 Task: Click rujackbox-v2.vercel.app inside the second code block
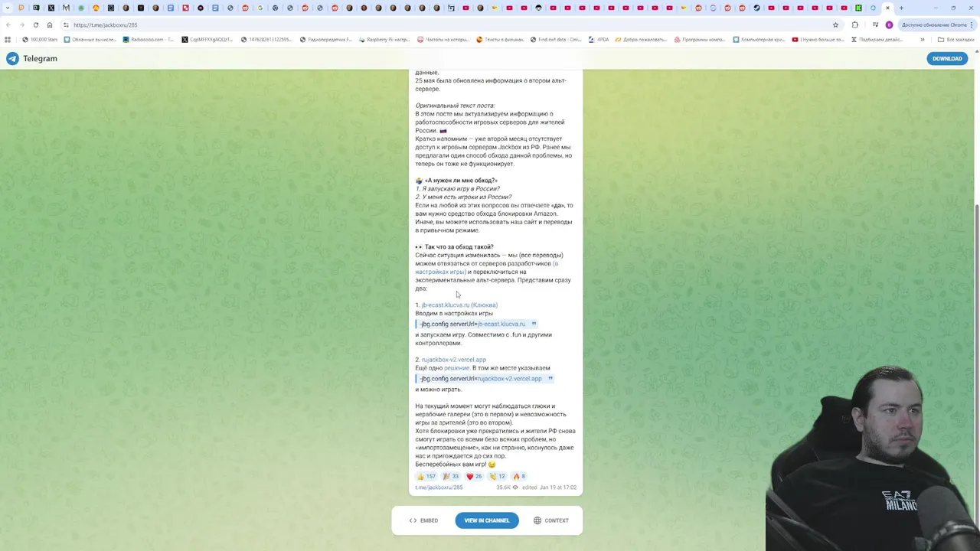pos(510,378)
